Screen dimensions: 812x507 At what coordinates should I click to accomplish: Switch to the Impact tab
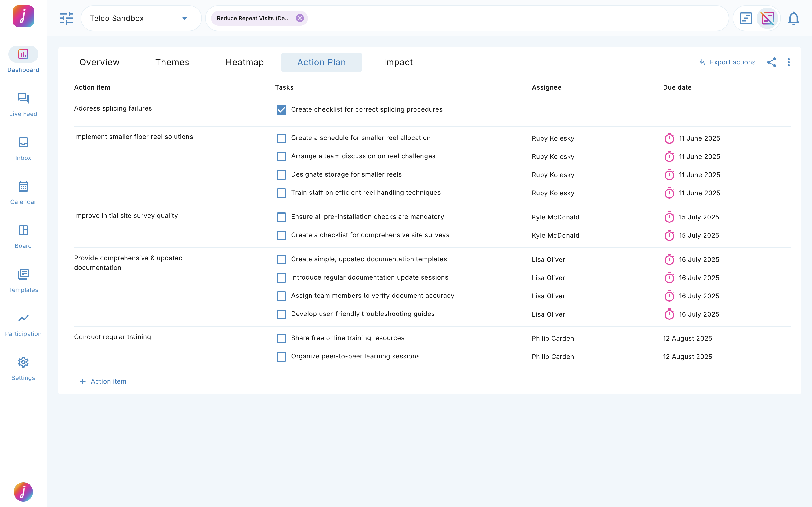click(398, 62)
